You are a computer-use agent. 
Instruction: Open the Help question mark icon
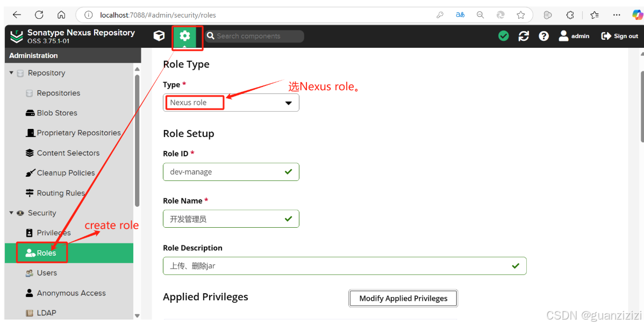tap(544, 36)
